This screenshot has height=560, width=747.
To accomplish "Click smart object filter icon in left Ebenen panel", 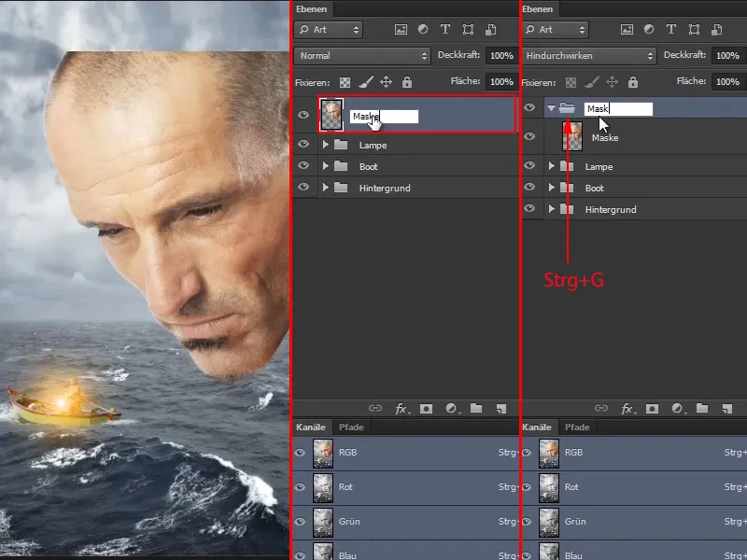I will [491, 30].
